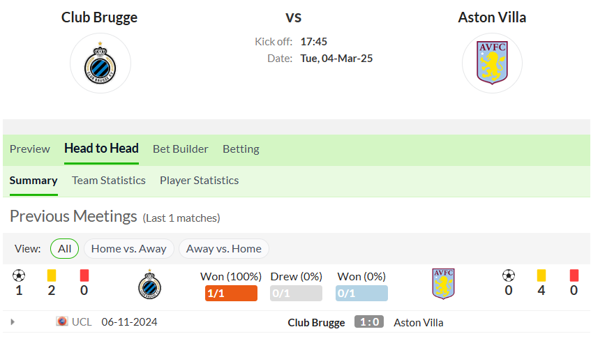Click the large Club Brugge crest logo
Image resolution: width=591 pixels, height=364 pixels.
(x=100, y=63)
